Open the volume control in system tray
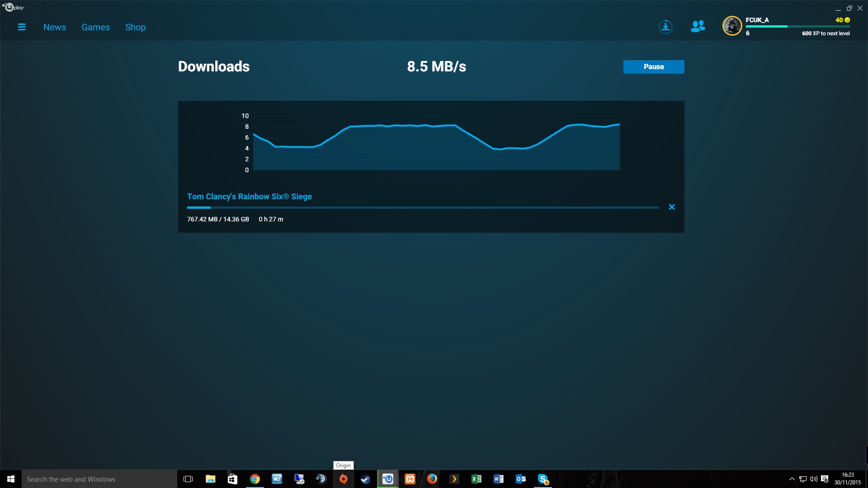Image resolution: width=868 pixels, height=488 pixels. pos(813,479)
